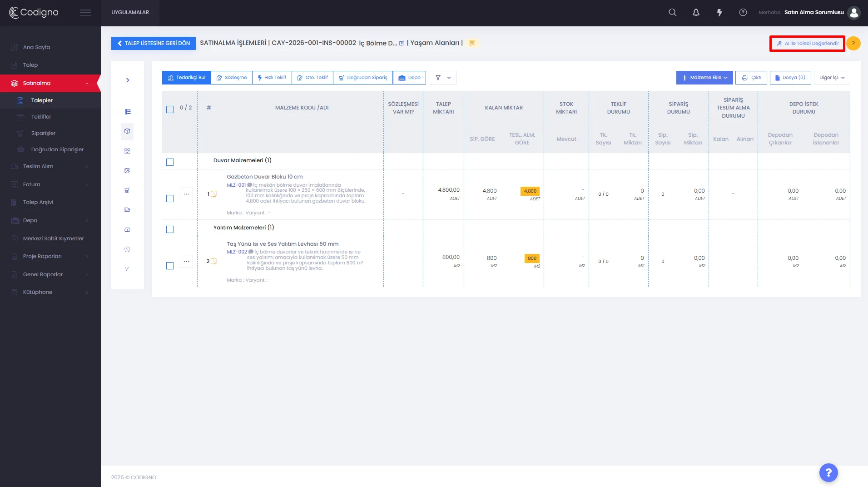Open the three-dot menu for Gazbeton row
Viewport: 868px width, 487px height.
(186, 194)
